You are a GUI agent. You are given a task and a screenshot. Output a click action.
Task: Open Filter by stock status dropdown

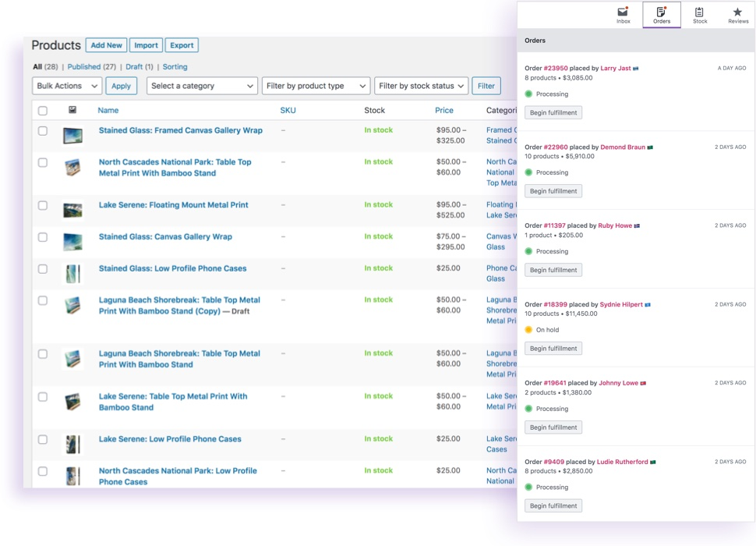pos(421,86)
